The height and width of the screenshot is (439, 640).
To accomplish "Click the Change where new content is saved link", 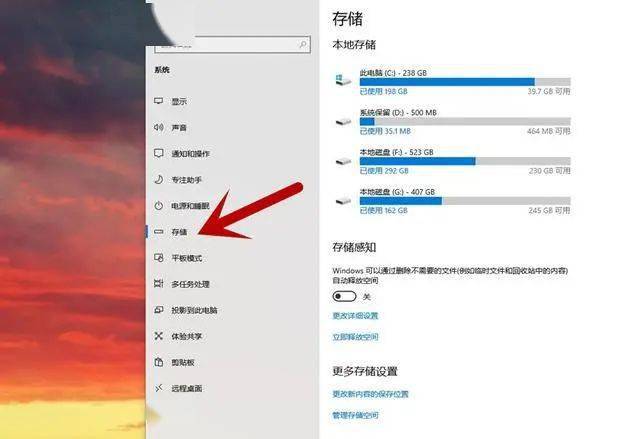I will point(370,394).
